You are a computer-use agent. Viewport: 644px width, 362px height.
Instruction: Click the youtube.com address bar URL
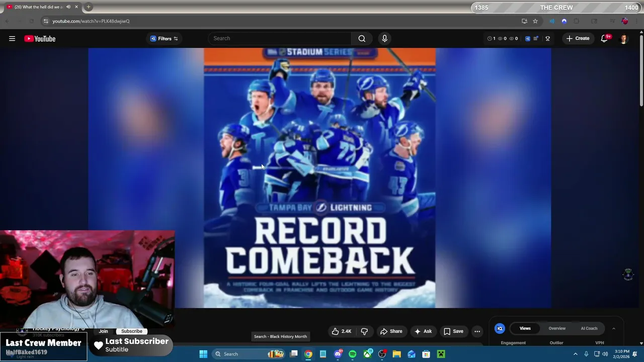91,21
